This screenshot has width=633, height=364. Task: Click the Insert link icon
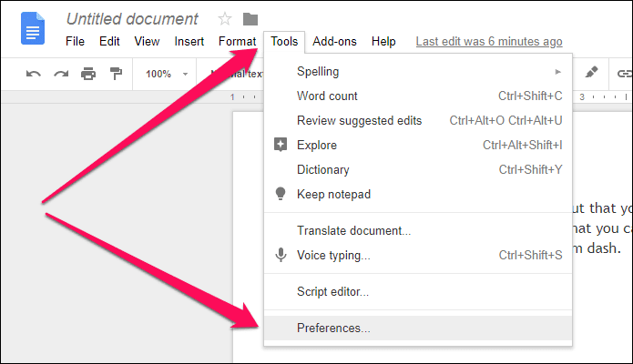coord(624,74)
